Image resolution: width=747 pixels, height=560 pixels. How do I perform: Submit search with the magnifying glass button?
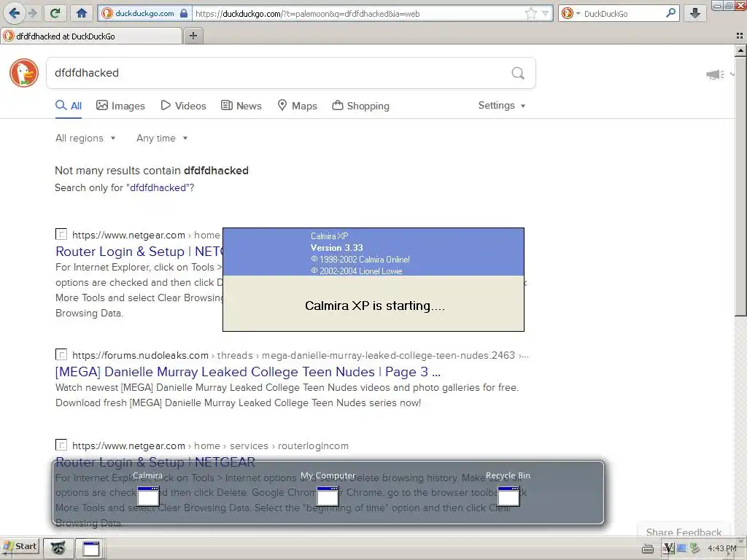(x=518, y=73)
